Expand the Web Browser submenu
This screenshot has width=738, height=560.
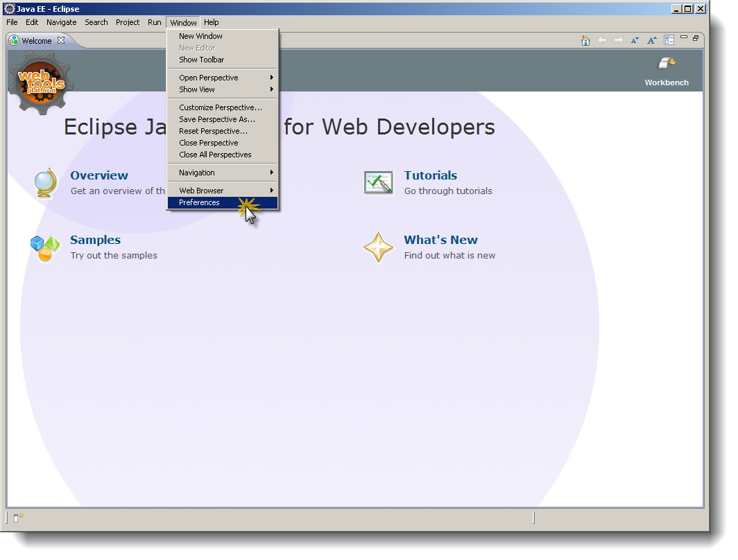201,190
